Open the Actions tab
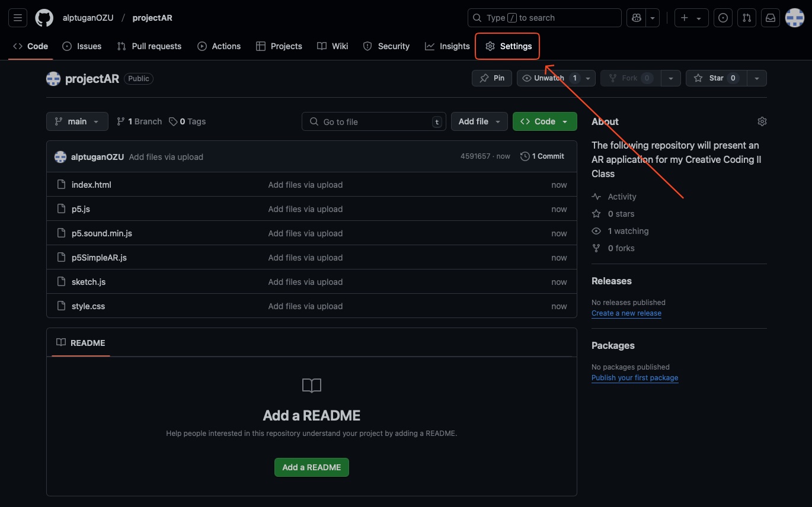Image resolution: width=812 pixels, height=507 pixels. coord(219,46)
